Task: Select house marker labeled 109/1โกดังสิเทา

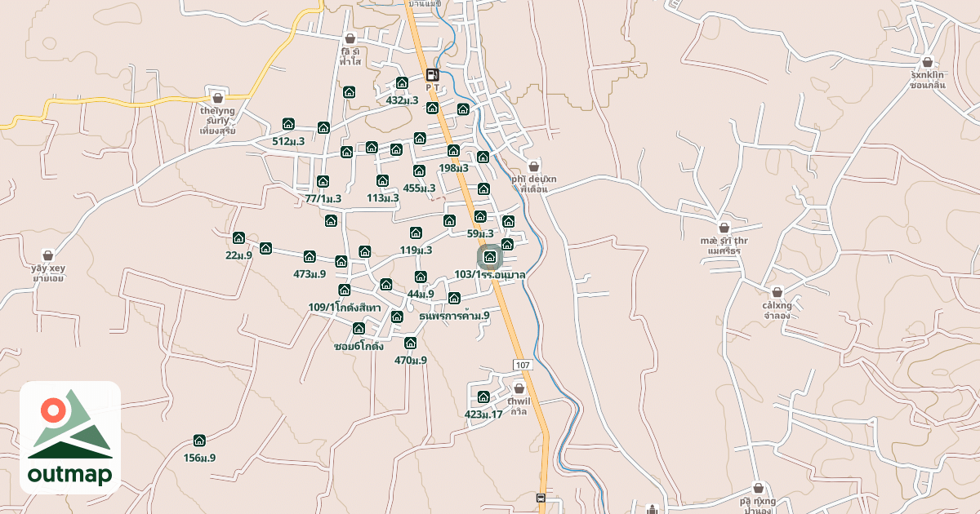Action: pyautogui.click(x=345, y=290)
